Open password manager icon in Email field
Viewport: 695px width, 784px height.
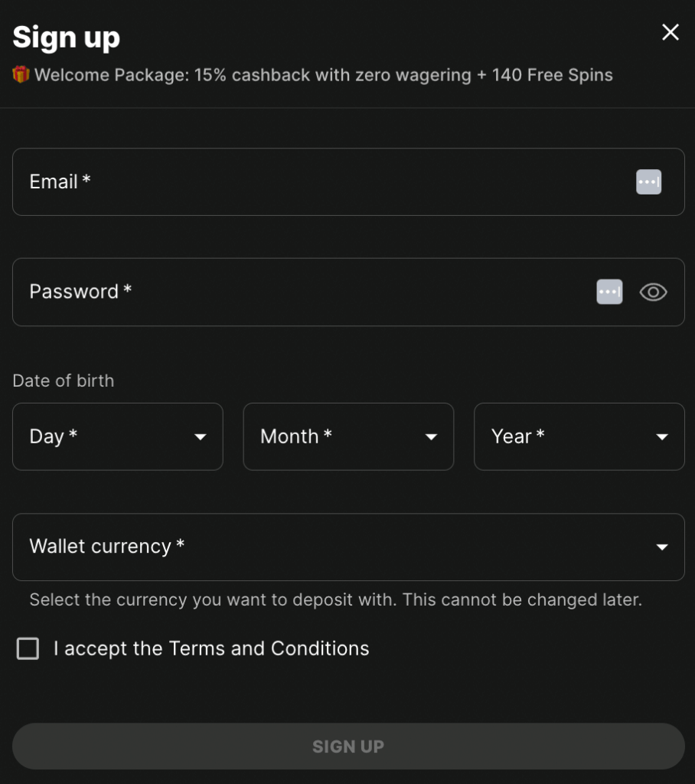648,181
